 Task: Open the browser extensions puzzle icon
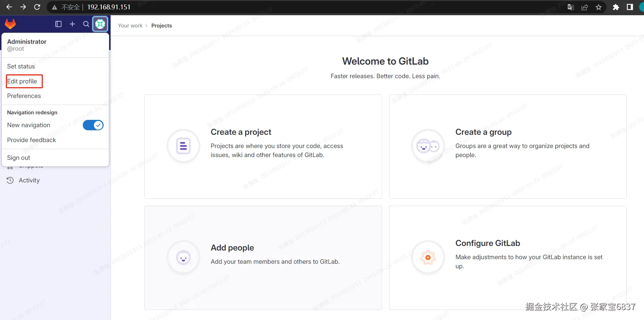coord(616,7)
